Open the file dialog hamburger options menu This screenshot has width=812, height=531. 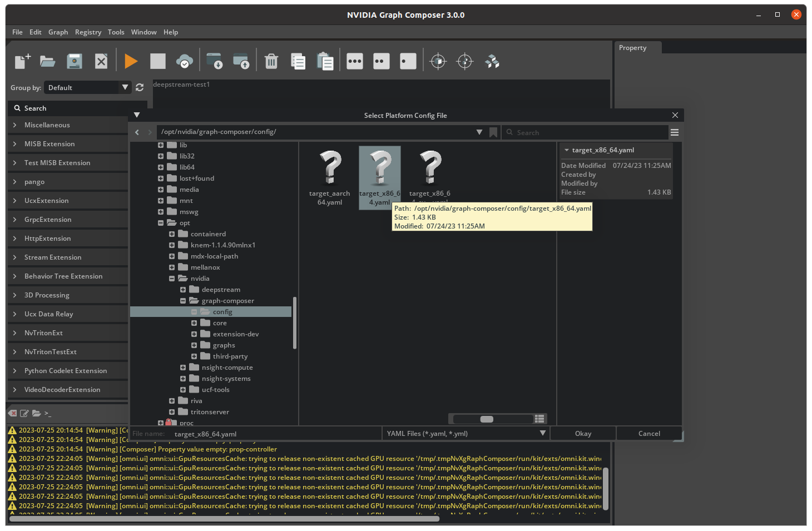point(675,132)
